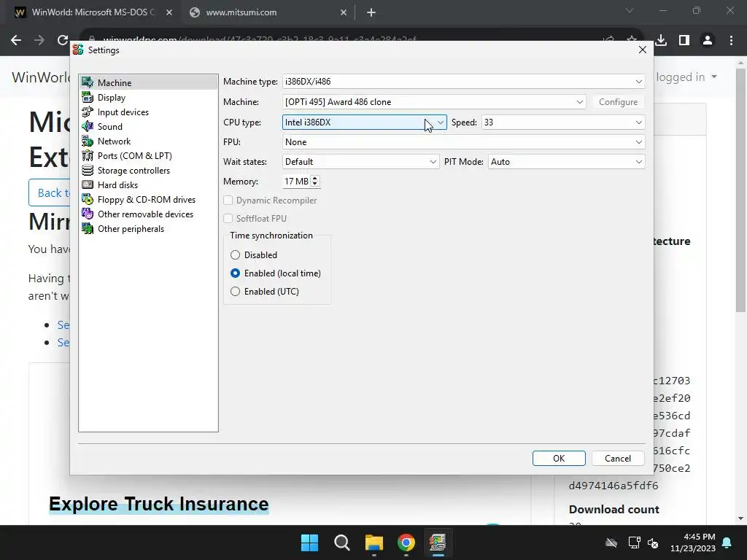Open the Network settings icon

tap(88, 141)
